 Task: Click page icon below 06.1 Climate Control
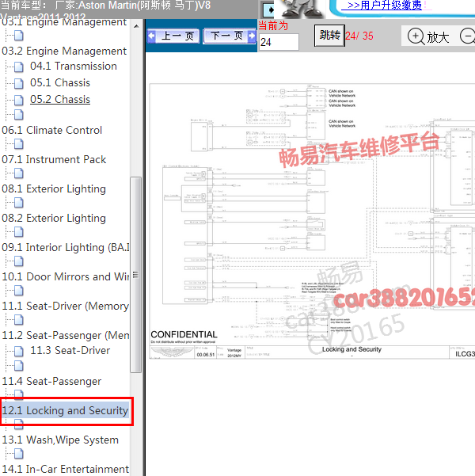tap(19, 144)
